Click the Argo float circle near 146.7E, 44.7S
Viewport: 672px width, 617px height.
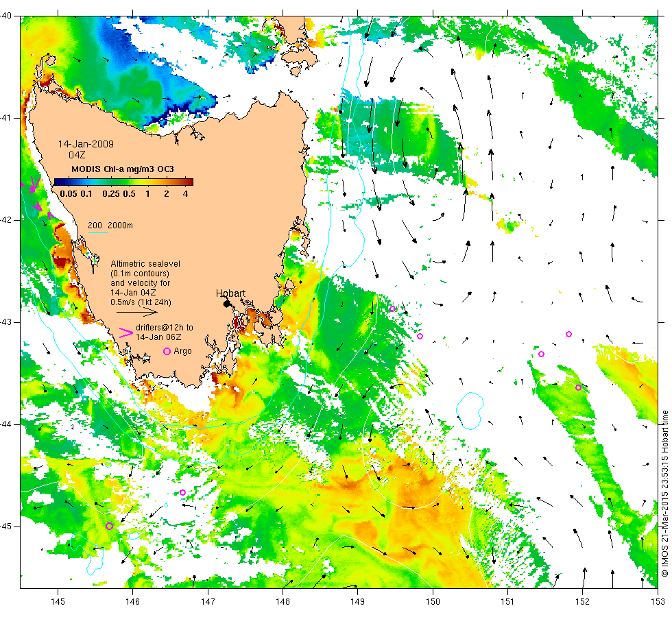182,492
